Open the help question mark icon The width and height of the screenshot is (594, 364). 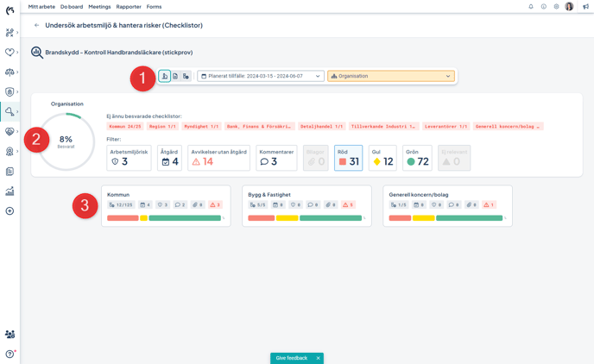(x=9, y=354)
